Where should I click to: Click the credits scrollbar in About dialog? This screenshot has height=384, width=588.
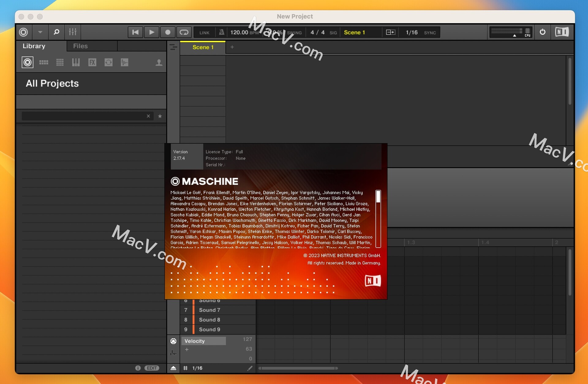tap(378, 219)
